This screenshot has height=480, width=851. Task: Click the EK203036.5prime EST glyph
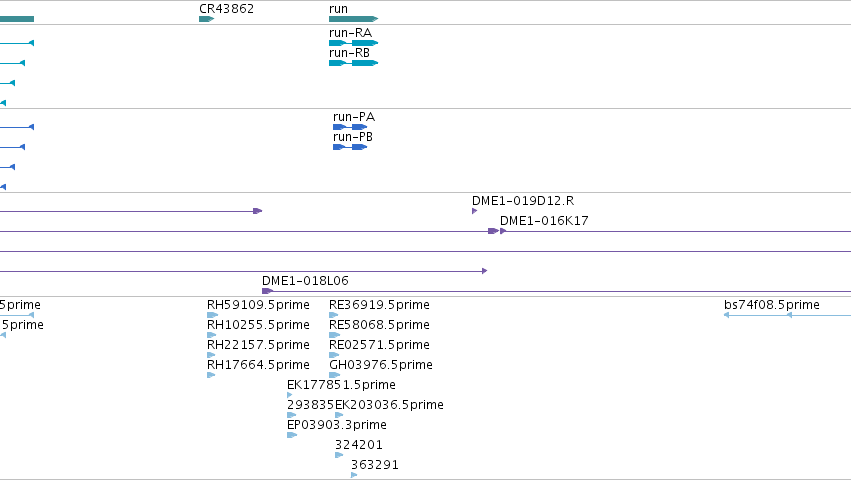(339, 415)
